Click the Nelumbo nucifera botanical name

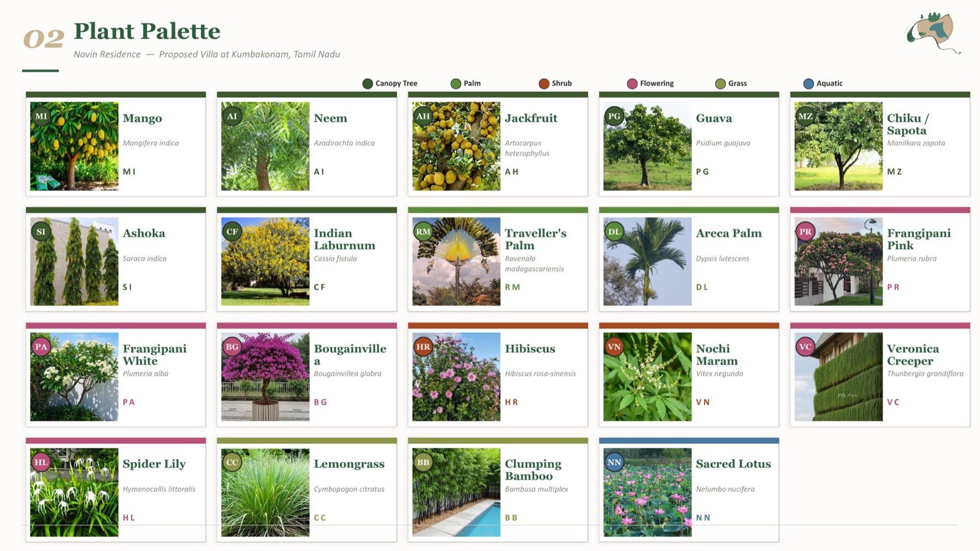725,489
